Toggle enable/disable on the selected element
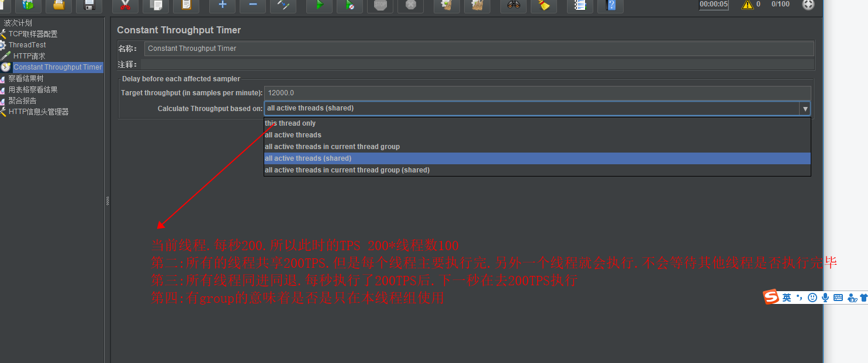This screenshot has height=363, width=868. click(283, 6)
